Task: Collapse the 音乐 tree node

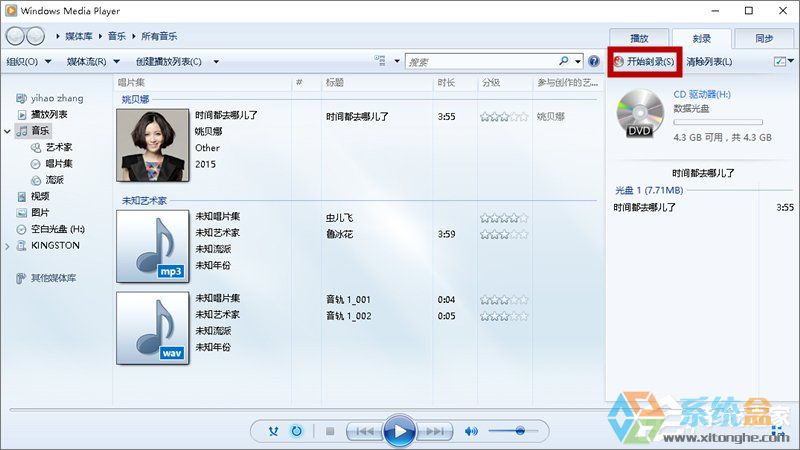Action: [x=7, y=131]
